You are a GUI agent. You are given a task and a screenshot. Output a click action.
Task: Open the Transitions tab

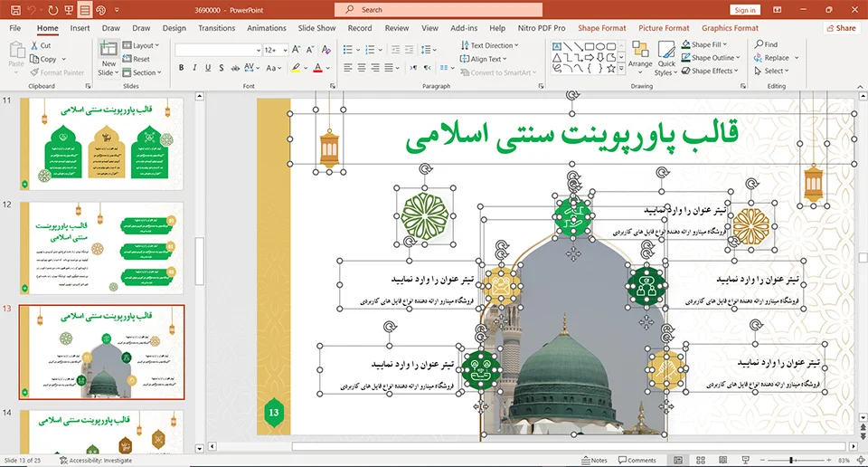216,28
